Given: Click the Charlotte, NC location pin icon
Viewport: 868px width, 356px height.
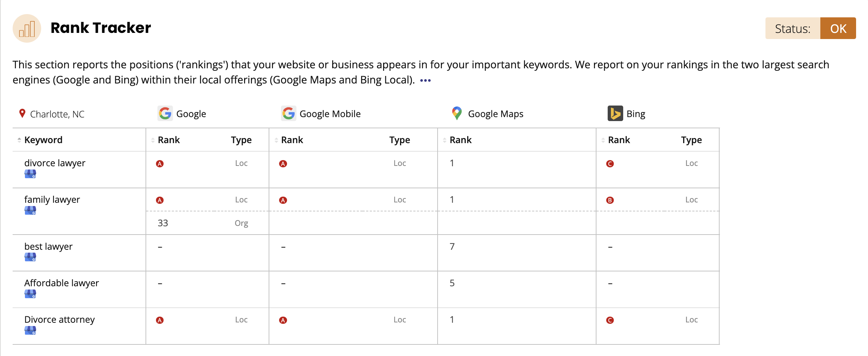Looking at the screenshot, I should coord(22,113).
